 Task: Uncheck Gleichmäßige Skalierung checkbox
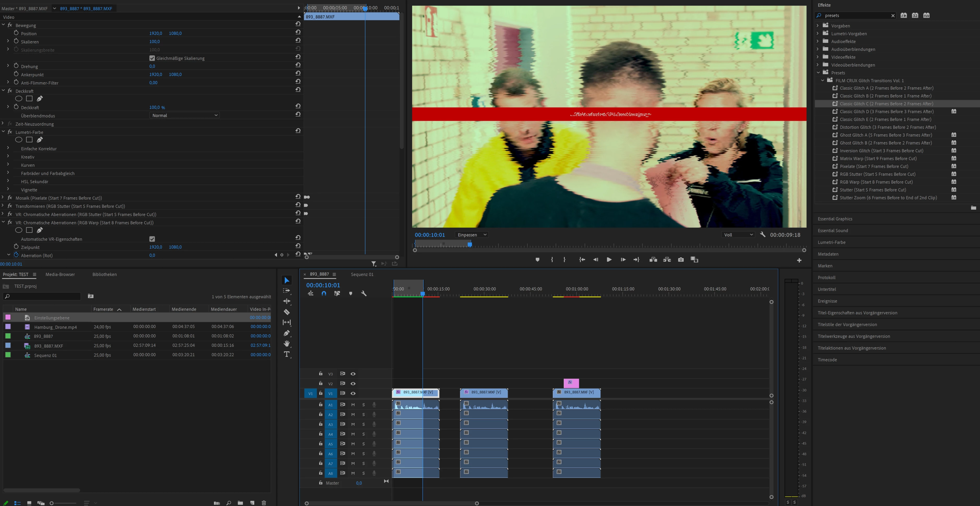(152, 58)
